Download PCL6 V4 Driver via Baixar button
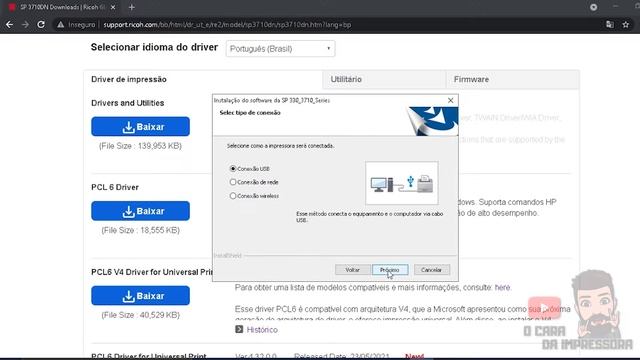Image resolution: width=640 pixels, height=360 pixels. tap(140, 296)
